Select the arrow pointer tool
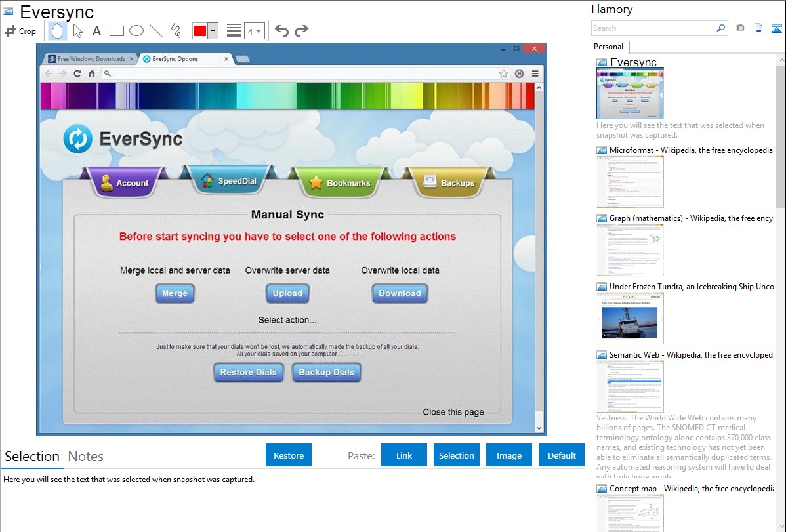Screen dimensions: 786x532 77,31
